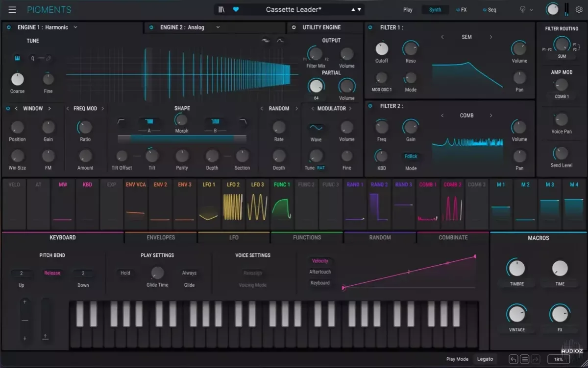The width and height of the screenshot is (588, 368).
Task: Select the FUNC 1 modulation source
Action: pos(282,205)
